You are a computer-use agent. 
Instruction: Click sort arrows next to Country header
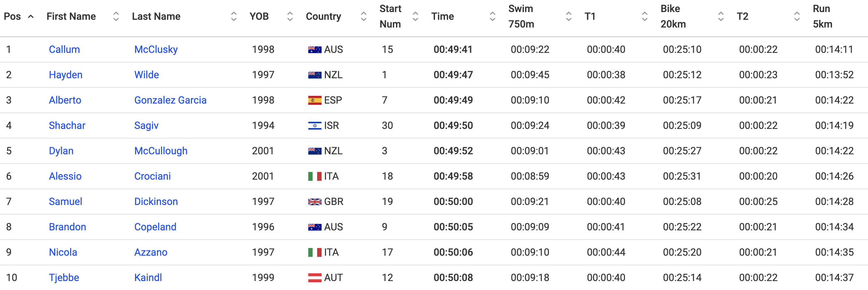pyautogui.click(x=363, y=16)
